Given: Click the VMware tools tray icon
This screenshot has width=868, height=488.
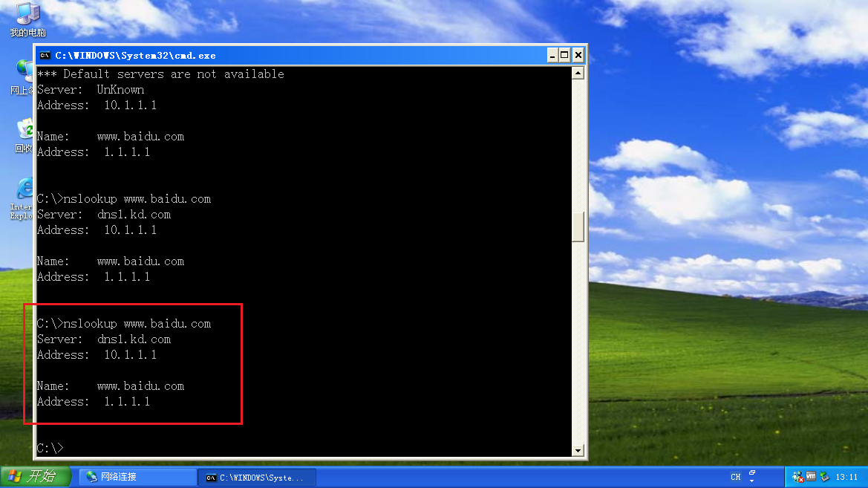Looking at the screenshot, I should [x=811, y=476].
